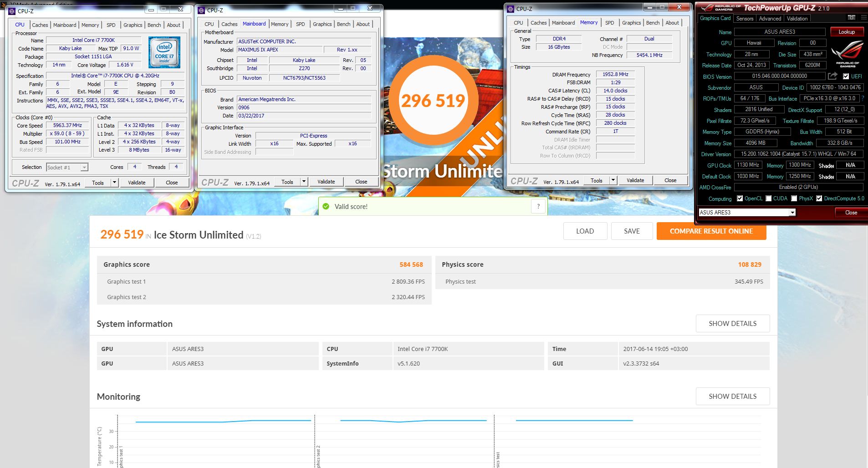This screenshot has width=868, height=468.
Task: Click the Core Speed value 5963.37 MHz
Action: pos(67,125)
